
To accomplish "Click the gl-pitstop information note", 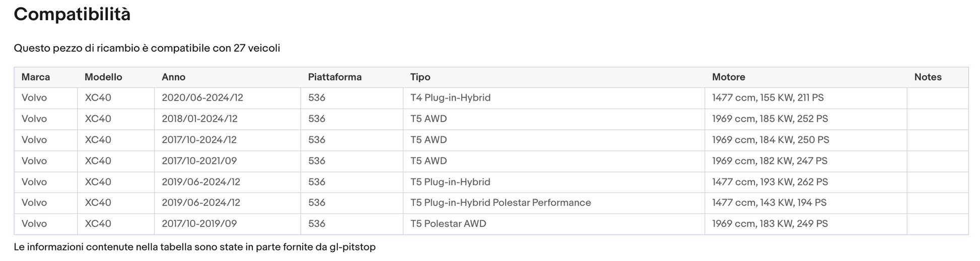I will tap(194, 247).
